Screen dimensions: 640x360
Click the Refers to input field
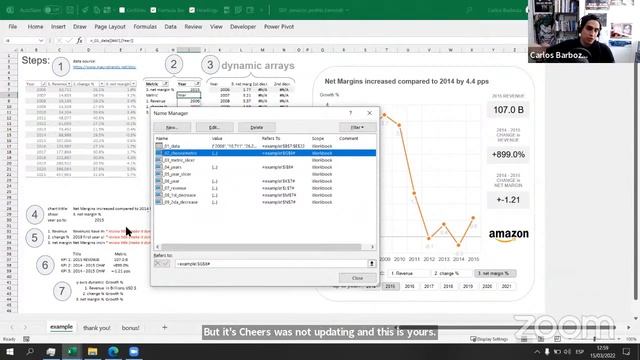click(271, 264)
